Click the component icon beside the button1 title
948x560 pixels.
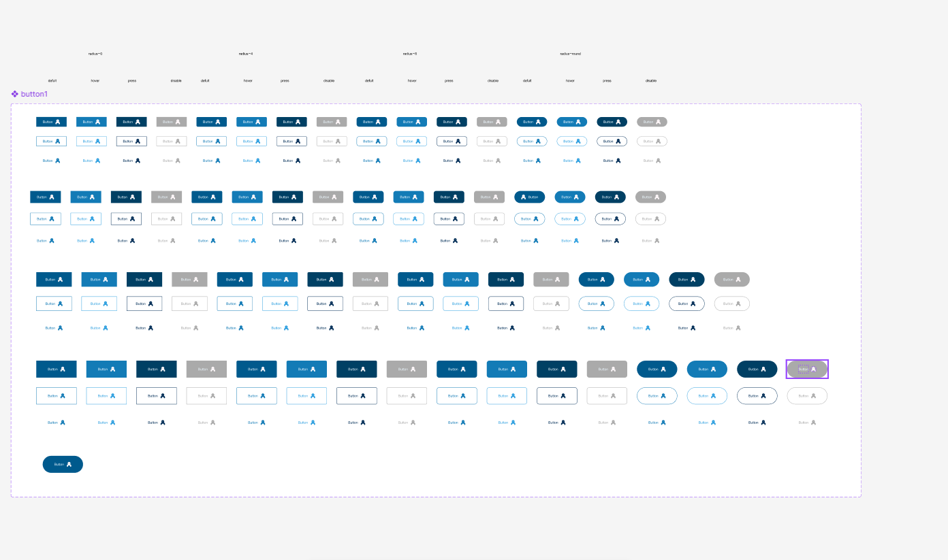15,94
